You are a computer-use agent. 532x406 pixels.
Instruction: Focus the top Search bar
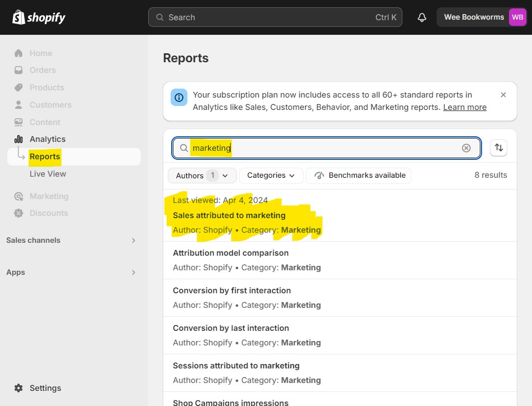[275, 17]
